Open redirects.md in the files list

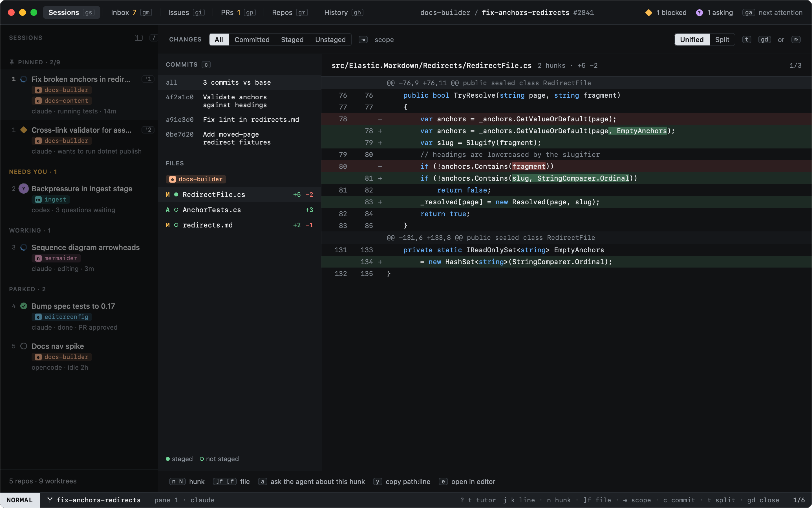pyautogui.click(x=239, y=225)
